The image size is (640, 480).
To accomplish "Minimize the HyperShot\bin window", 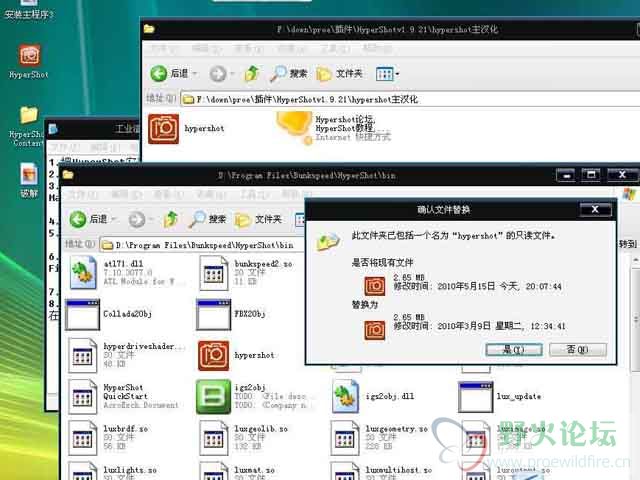I will 566,176.
